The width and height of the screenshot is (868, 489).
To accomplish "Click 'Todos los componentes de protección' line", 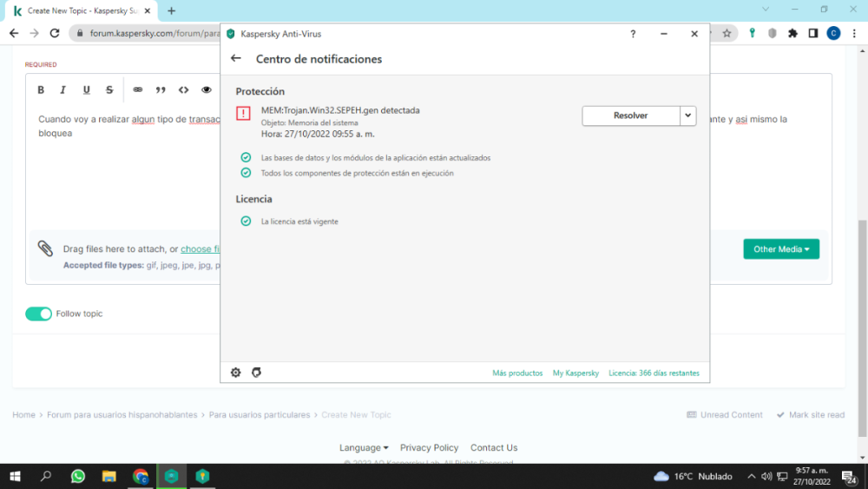I will pos(357,174).
